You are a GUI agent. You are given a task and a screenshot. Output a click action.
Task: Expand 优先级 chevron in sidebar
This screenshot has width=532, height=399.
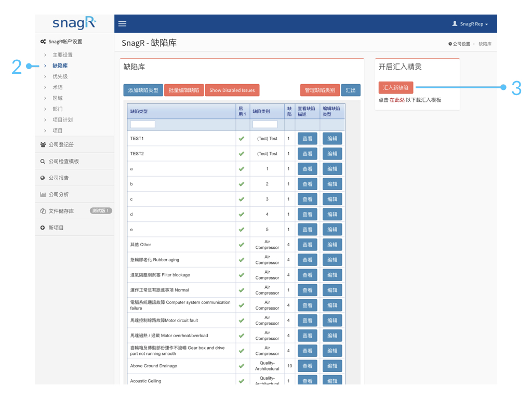point(45,77)
